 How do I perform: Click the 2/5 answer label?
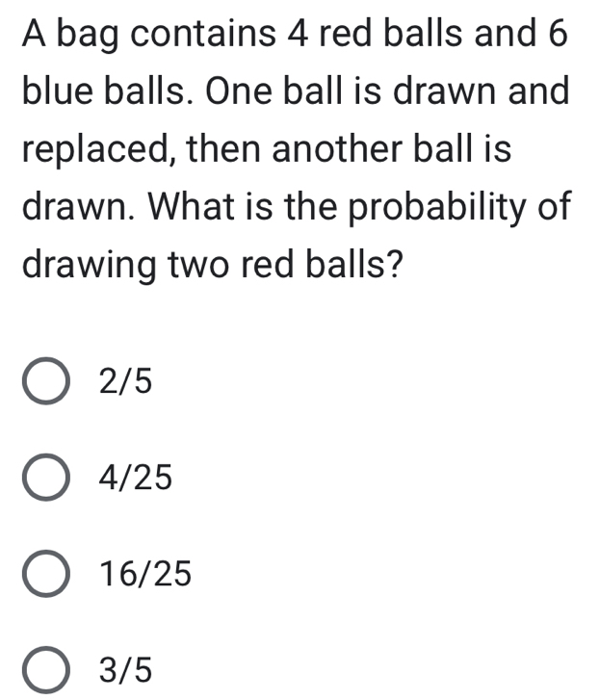tap(125, 383)
